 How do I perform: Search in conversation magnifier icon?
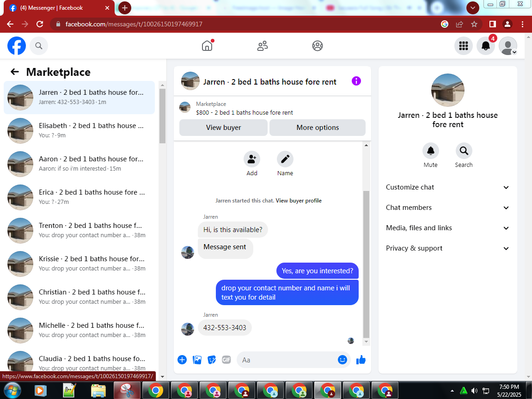pyautogui.click(x=464, y=151)
